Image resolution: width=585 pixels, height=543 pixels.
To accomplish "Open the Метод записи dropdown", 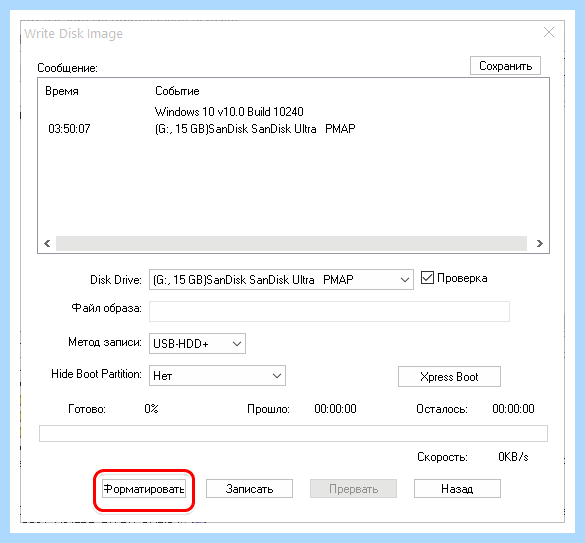I will (197, 343).
